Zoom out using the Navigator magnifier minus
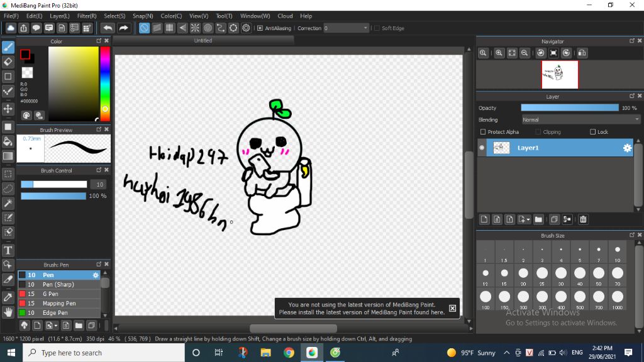 (525, 53)
